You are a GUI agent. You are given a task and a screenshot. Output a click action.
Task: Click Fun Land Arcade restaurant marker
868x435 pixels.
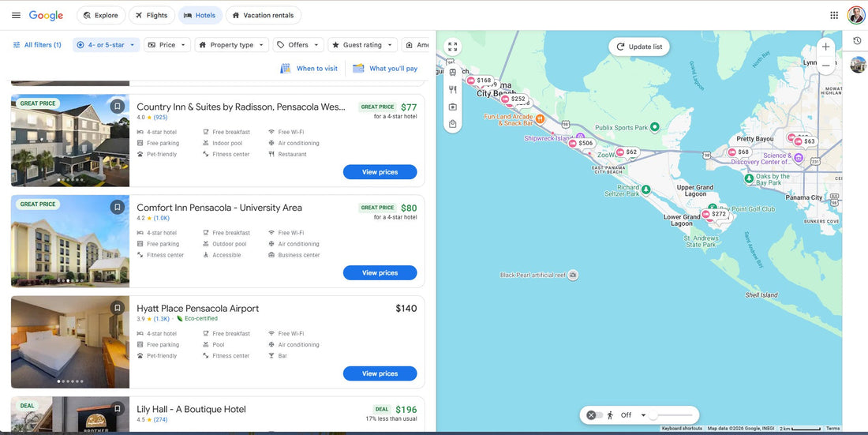(x=540, y=119)
